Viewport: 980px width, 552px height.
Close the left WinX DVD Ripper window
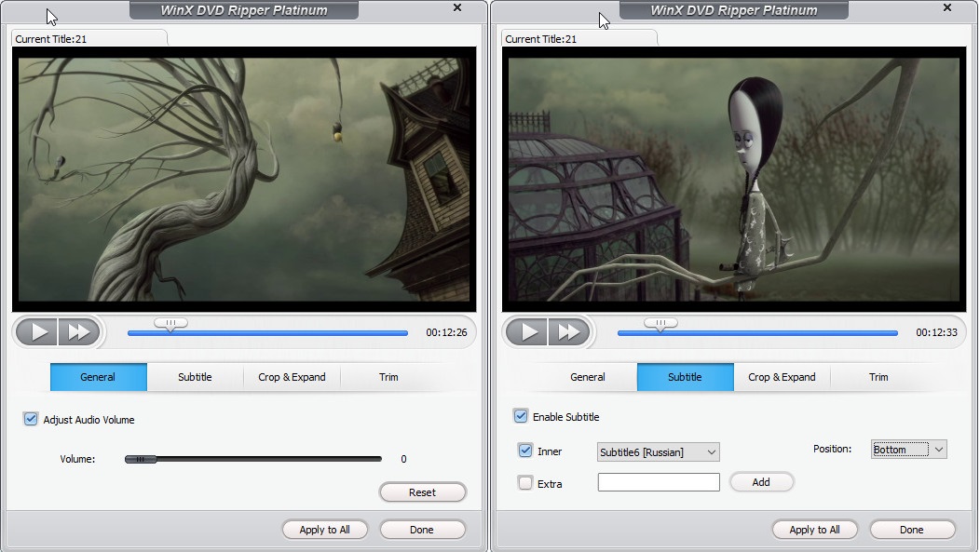[457, 7]
